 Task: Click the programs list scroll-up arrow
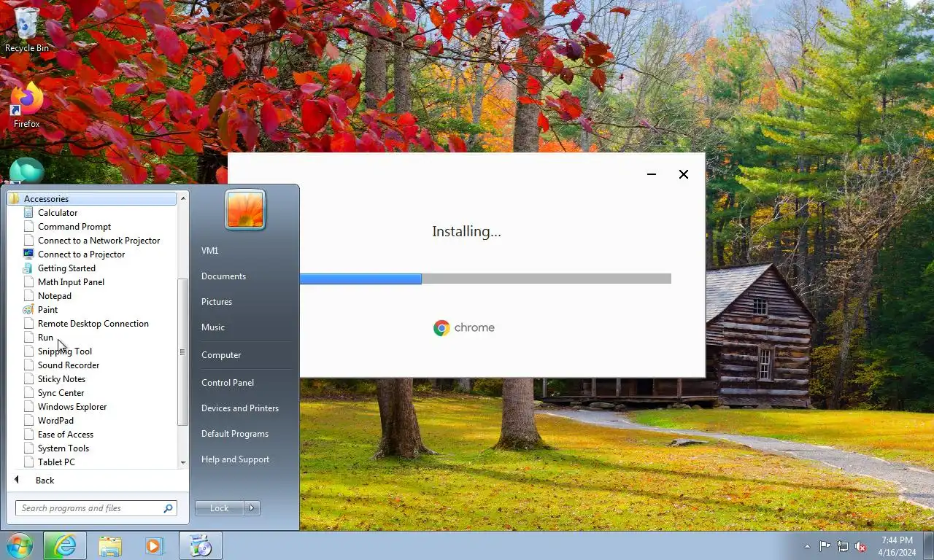183,198
